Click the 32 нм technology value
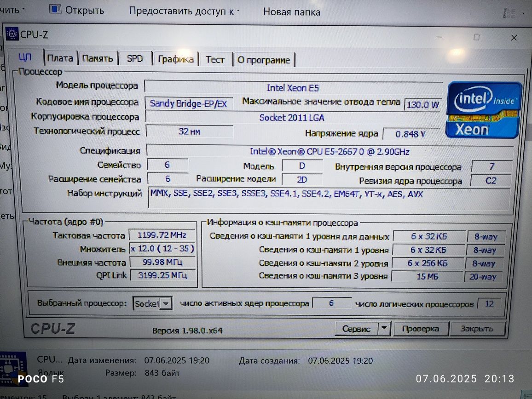Screen dimensions: 532x399 [189, 131]
